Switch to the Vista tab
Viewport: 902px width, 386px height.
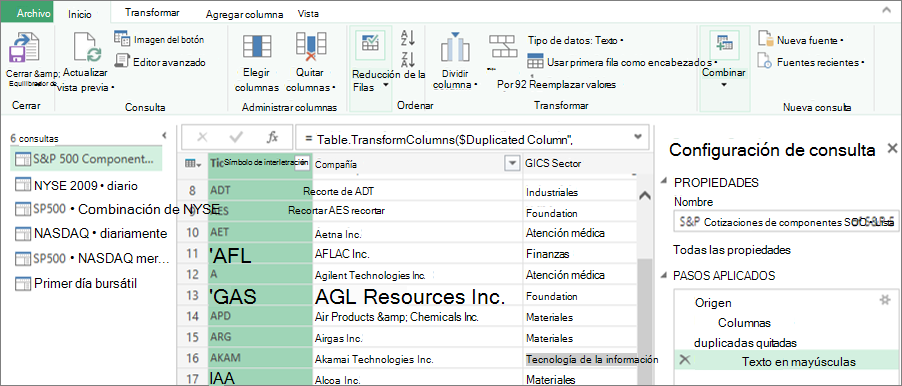(x=308, y=14)
